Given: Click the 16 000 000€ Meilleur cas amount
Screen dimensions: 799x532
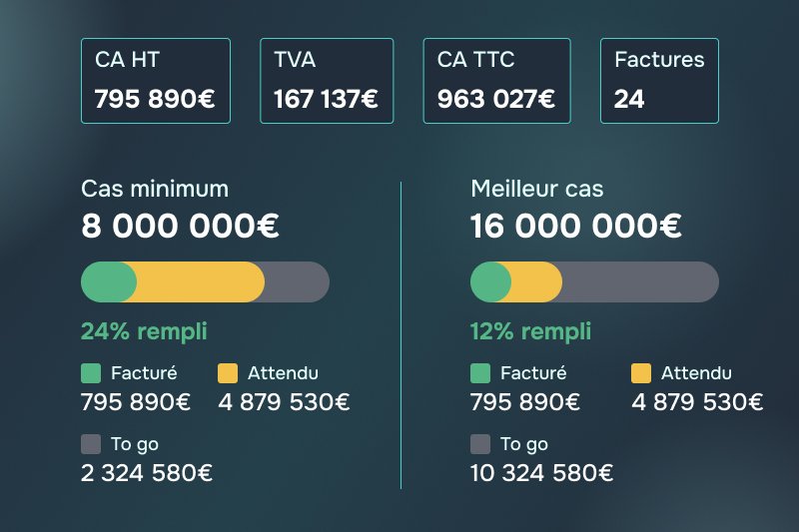Looking at the screenshot, I should [x=576, y=226].
